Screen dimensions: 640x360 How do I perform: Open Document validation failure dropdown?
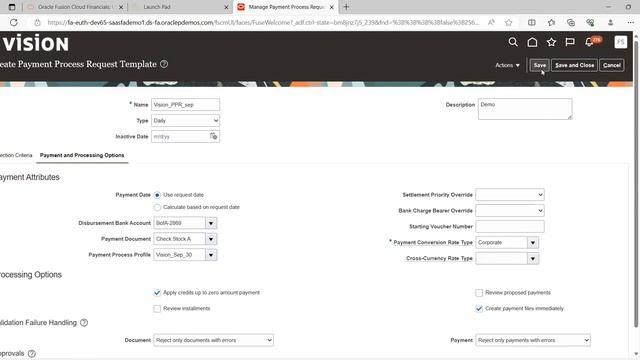click(213, 340)
